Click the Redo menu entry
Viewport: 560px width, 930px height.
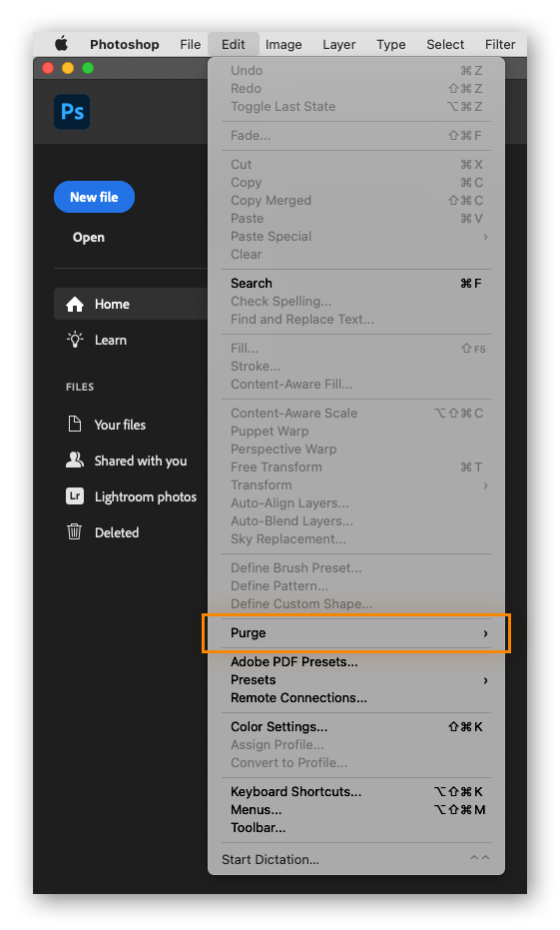point(356,88)
